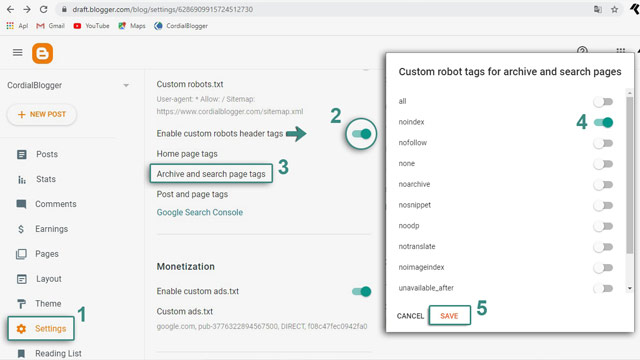The width and height of the screenshot is (640, 360).
Task: Click the translate page icon
Action: point(598,9)
